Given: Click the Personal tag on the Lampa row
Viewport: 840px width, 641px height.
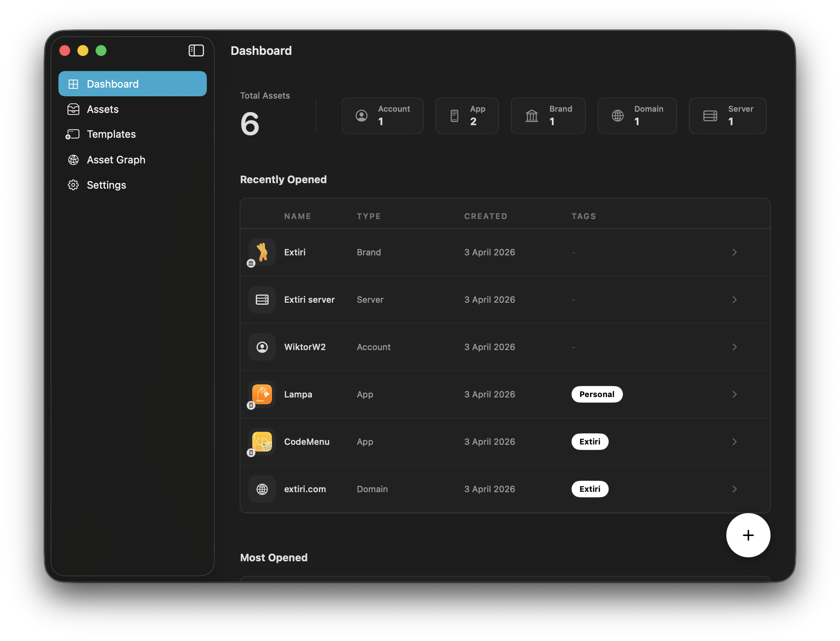Looking at the screenshot, I should click(x=597, y=394).
